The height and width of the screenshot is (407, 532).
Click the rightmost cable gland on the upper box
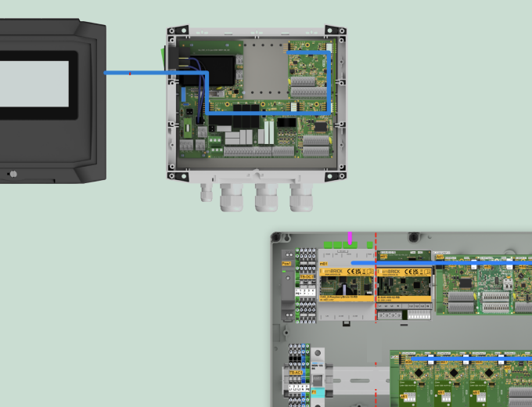[301, 196]
